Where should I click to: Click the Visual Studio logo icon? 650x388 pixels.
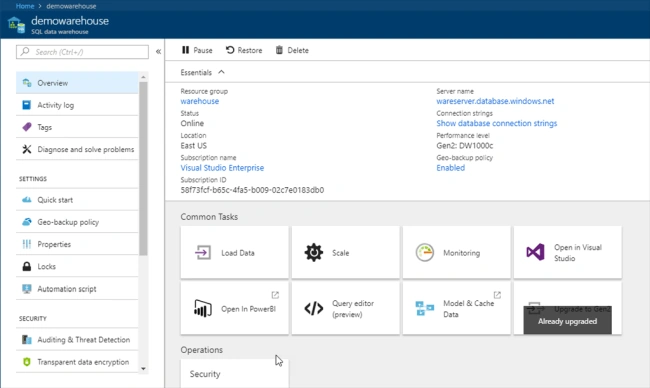tap(536, 252)
